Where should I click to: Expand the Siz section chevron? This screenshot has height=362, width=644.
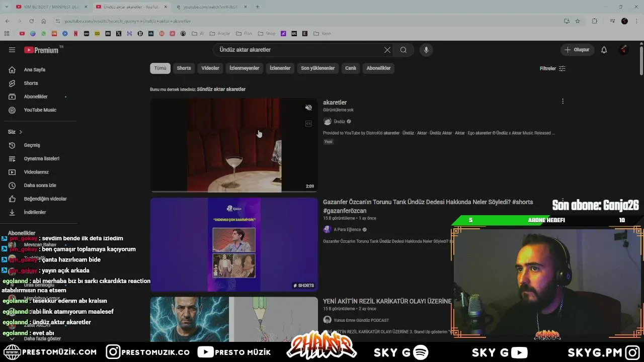click(21, 132)
